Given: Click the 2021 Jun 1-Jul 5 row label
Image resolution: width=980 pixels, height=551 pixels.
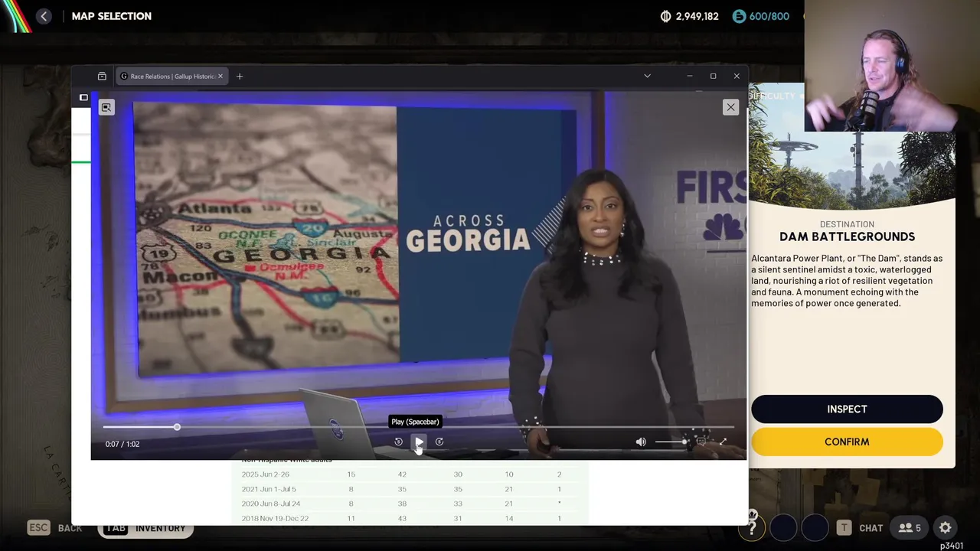Looking at the screenshot, I should click(x=269, y=489).
